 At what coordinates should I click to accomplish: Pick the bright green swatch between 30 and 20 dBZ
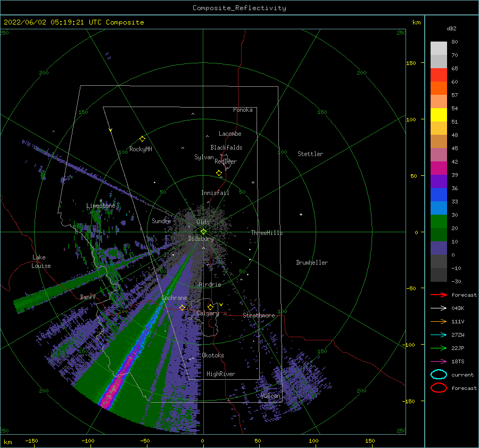click(439, 222)
